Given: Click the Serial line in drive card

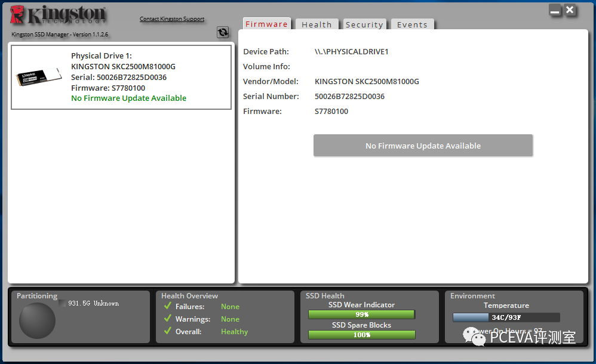Looking at the screenshot, I should (x=119, y=77).
